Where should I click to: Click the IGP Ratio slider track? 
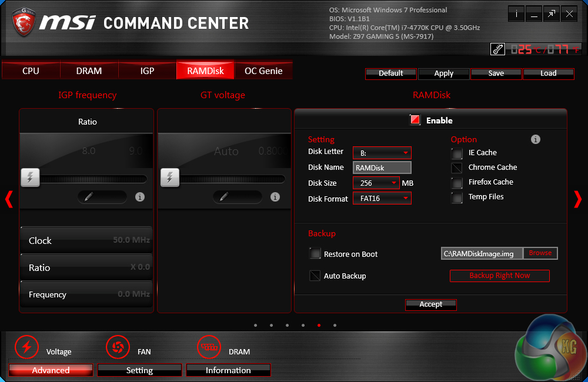click(93, 179)
